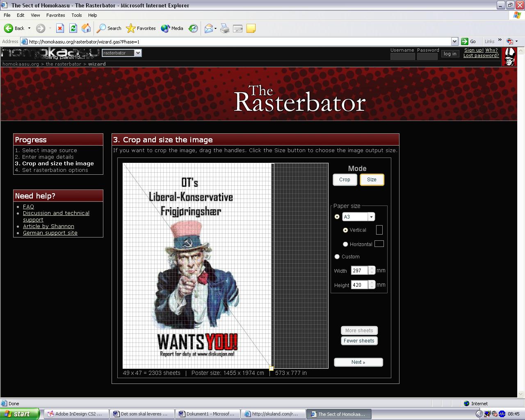Open the Tools menu
Screen dimensions: 525x420
point(77,15)
